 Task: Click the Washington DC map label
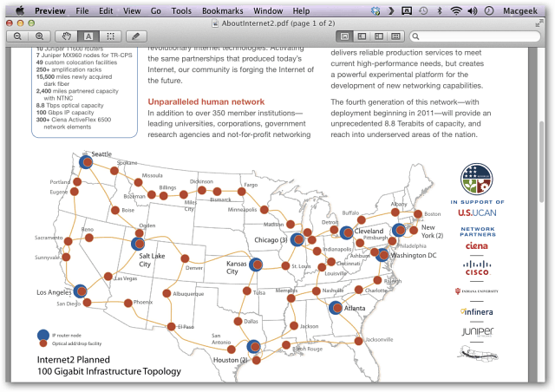[x=414, y=255]
